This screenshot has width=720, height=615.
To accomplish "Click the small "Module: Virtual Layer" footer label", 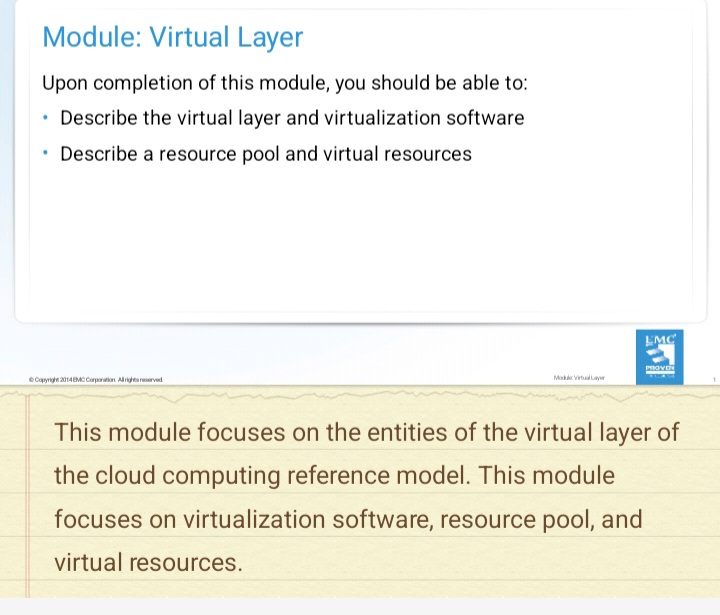I will click(579, 378).
